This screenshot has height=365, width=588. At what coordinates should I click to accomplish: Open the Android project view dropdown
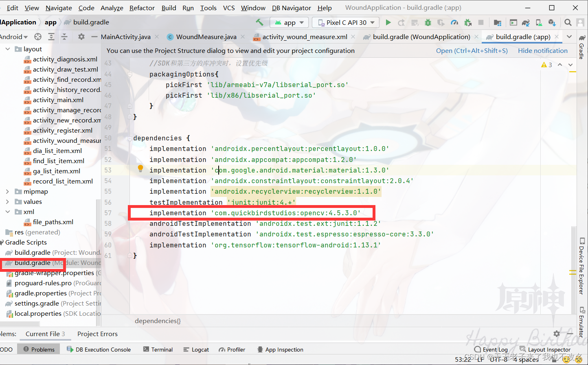[x=14, y=37]
